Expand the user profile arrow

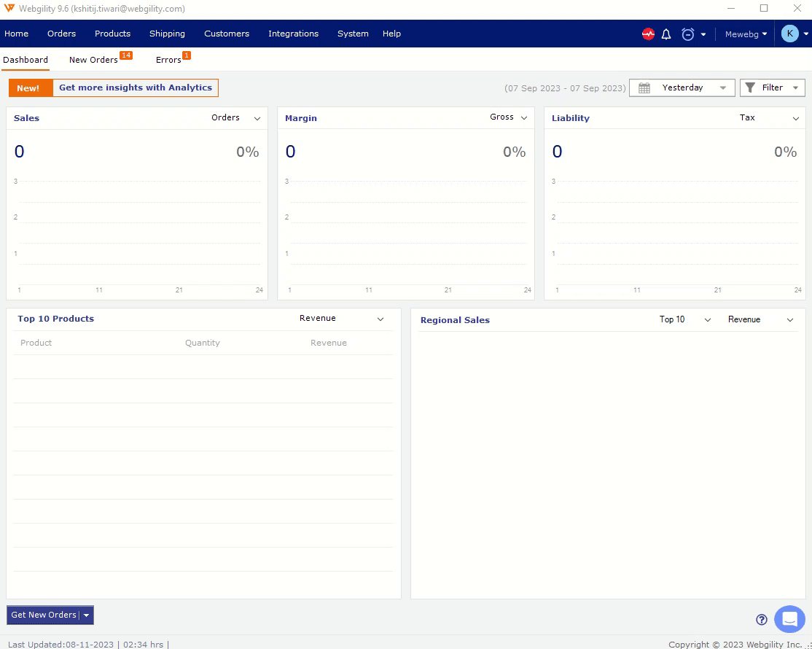tap(805, 34)
